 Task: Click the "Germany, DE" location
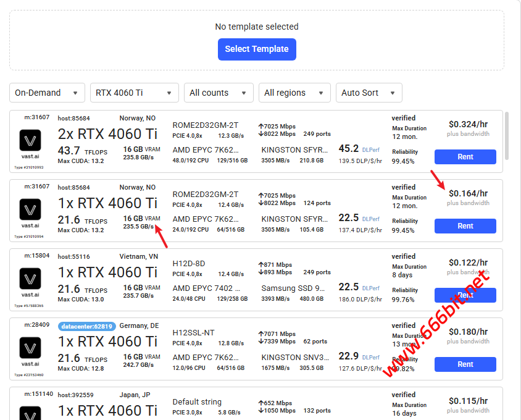pyautogui.click(x=140, y=326)
